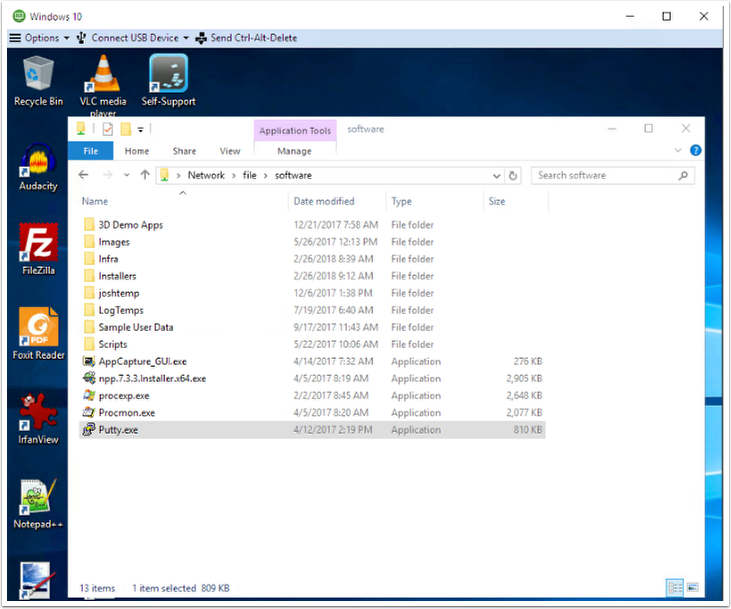This screenshot has height=609, width=731.
Task: Launch Notepad++ from the desktop
Action: point(38,505)
